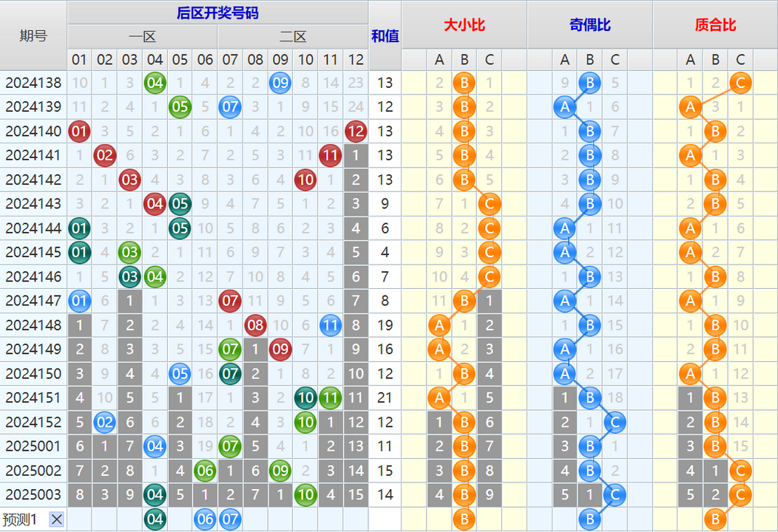Select the green 05 ball in row 2024139
Screen dimensions: 778x532
pyautogui.click(x=180, y=107)
